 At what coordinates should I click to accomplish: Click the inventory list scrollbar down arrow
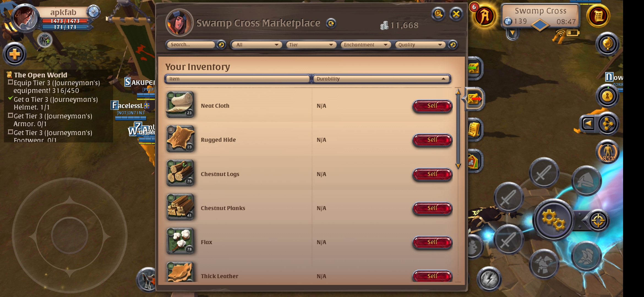point(458,166)
